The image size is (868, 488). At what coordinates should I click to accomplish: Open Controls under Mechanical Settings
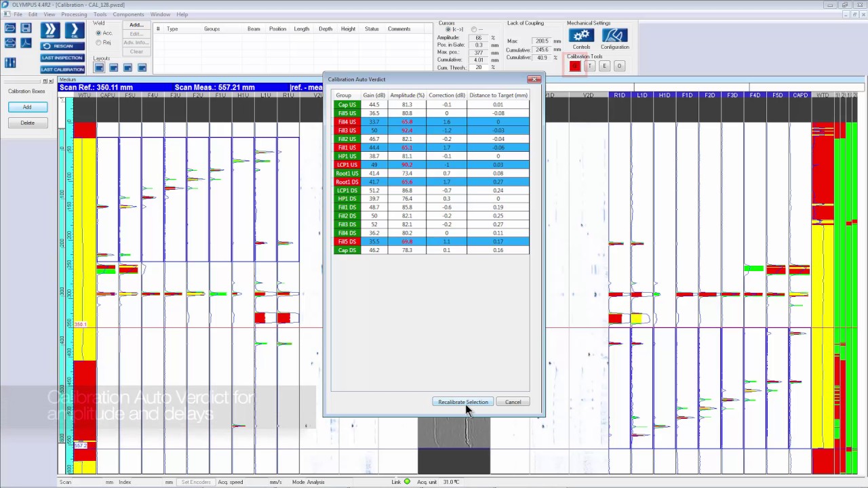pyautogui.click(x=580, y=35)
